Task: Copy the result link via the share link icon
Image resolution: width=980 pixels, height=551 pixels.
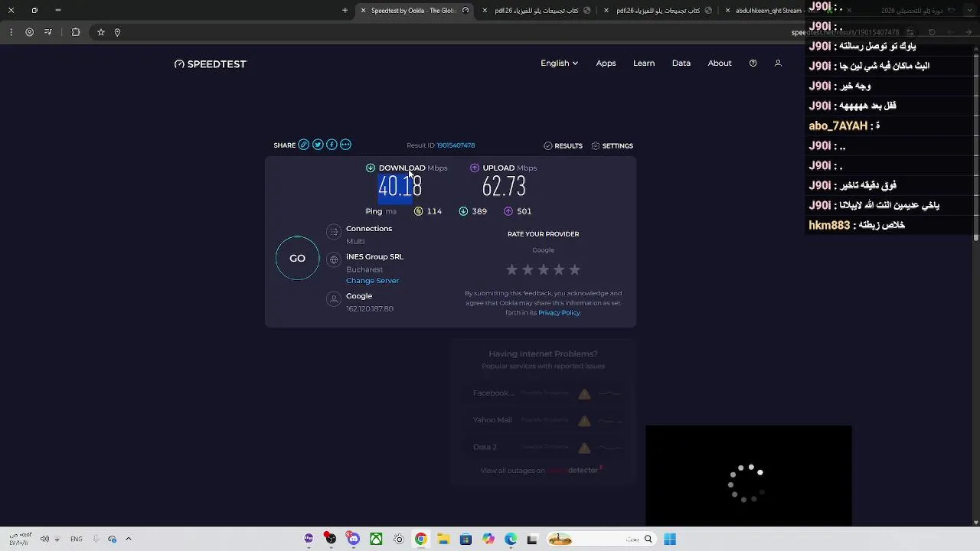Action: pos(304,145)
